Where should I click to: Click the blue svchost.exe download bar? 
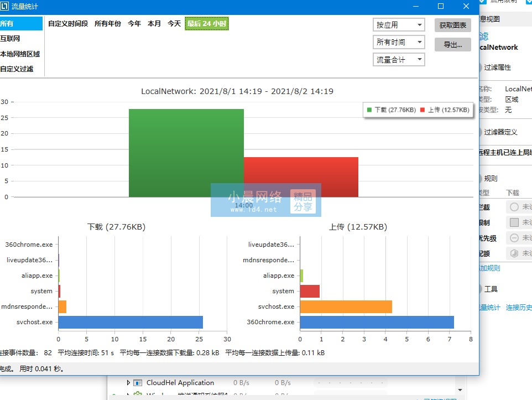coord(131,322)
